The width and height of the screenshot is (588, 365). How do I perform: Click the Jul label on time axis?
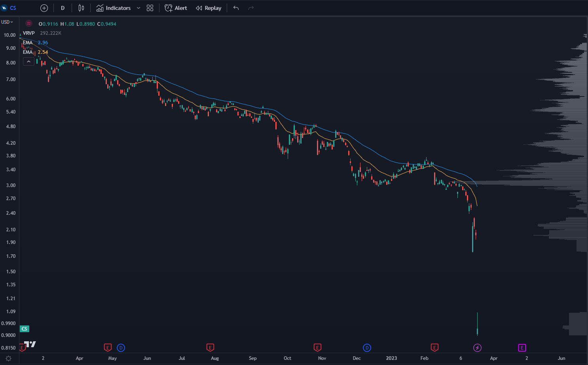pyautogui.click(x=182, y=358)
